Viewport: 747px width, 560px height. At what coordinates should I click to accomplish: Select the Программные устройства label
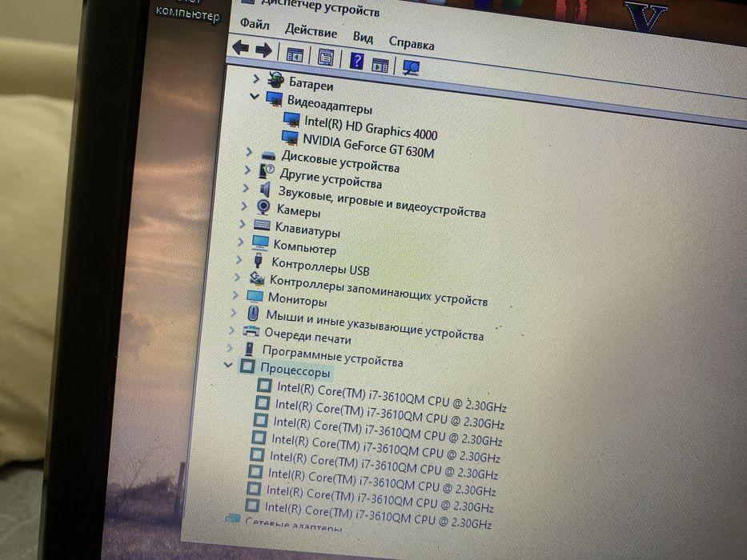tap(332, 356)
